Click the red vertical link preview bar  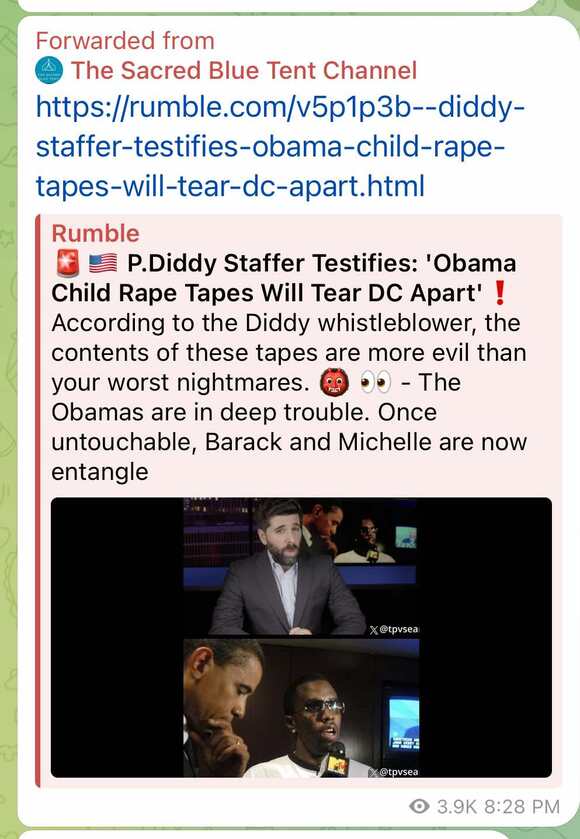[x=37, y=501]
